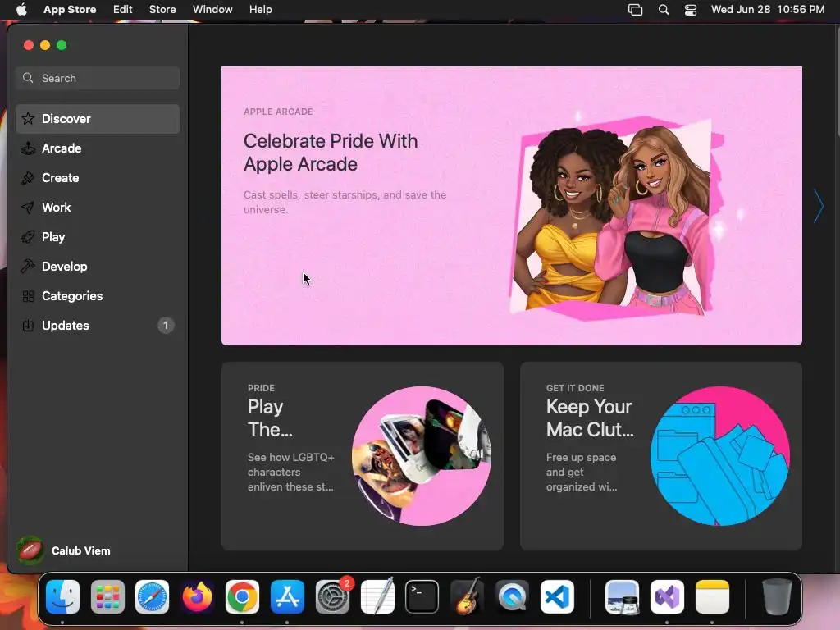Click the Updates badge showing 1
The width and height of the screenshot is (840, 630).
pos(166,325)
